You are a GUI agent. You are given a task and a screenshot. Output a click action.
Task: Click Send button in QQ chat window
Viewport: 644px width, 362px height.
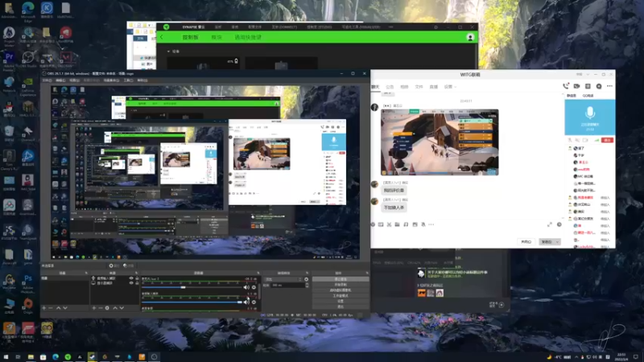click(547, 242)
